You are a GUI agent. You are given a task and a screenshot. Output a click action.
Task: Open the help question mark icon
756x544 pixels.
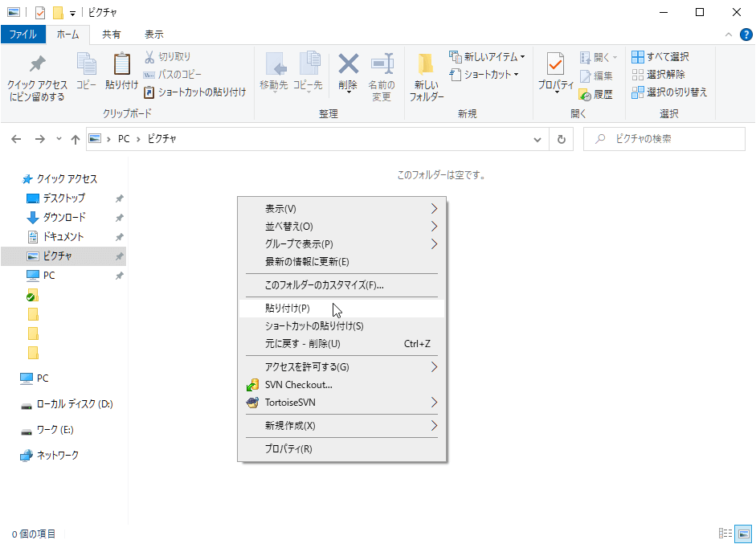click(x=745, y=35)
